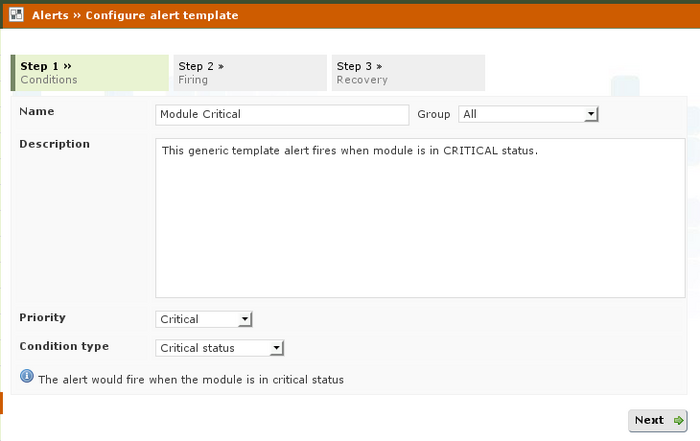Click the Priority label

[x=43, y=317]
